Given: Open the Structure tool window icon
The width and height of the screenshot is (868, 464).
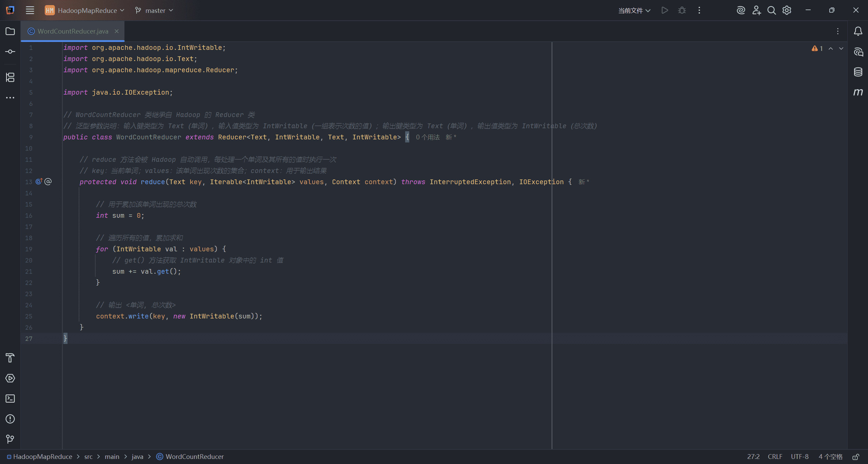Looking at the screenshot, I should click(x=10, y=77).
